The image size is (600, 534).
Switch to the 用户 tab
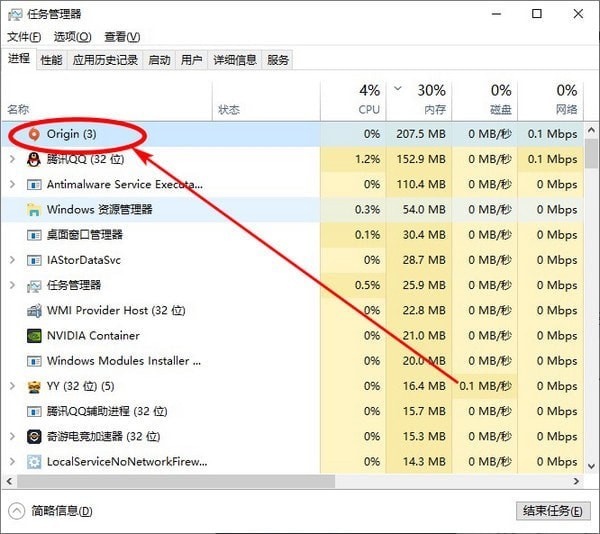point(191,60)
